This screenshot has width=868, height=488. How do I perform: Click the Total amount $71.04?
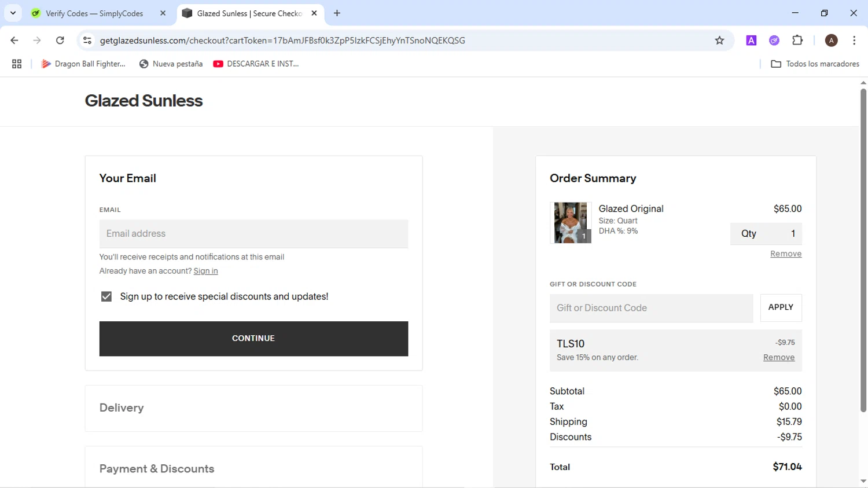tap(787, 467)
